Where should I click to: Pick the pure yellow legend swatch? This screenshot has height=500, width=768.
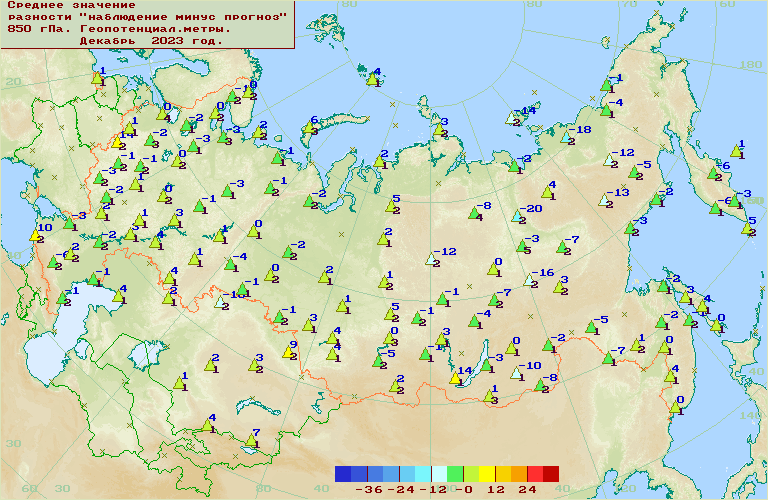(x=487, y=474)
